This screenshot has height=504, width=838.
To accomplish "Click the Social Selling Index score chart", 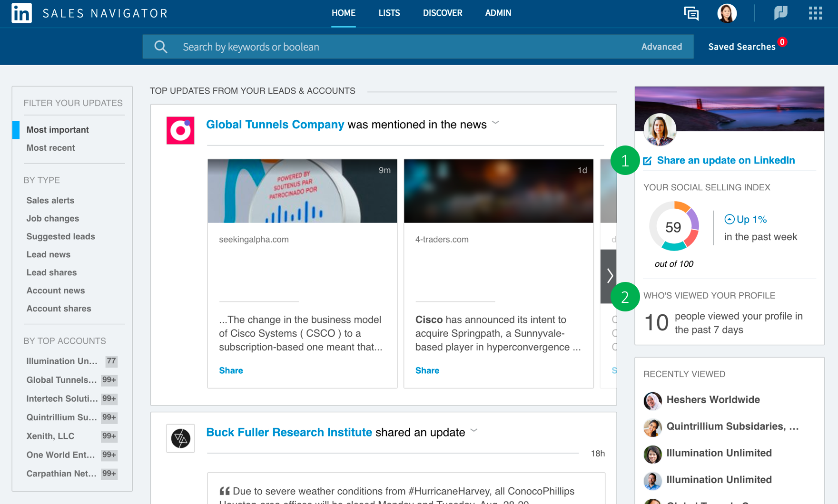I will 674,226.
